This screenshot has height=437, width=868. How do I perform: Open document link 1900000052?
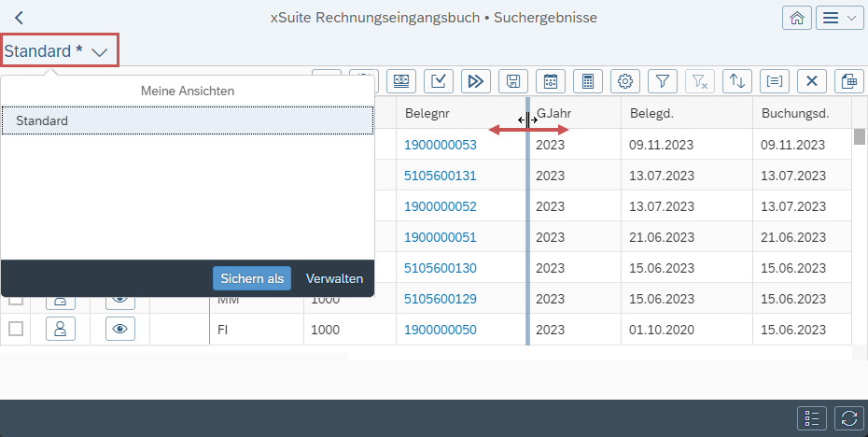(x=441, y=206)
